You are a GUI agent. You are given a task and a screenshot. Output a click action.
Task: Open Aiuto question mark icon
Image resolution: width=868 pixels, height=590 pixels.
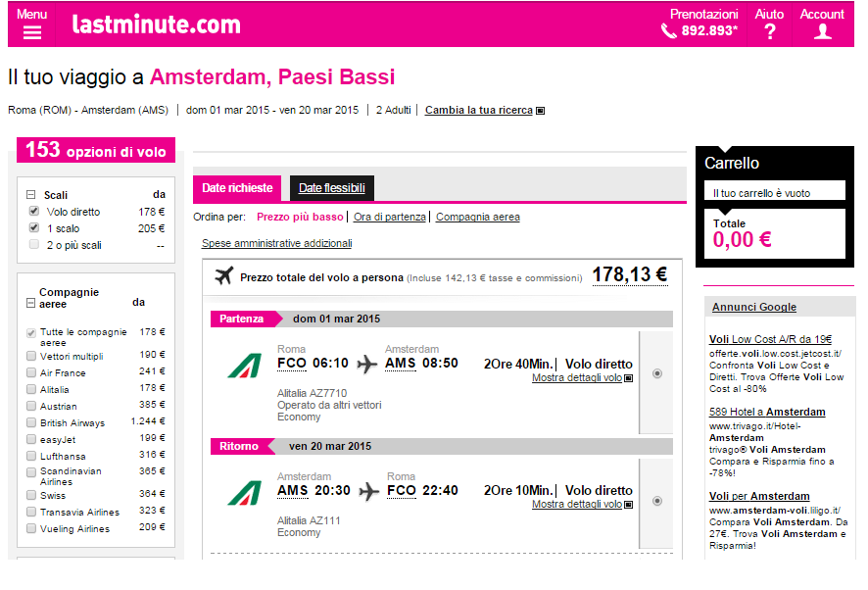[769, 31]
